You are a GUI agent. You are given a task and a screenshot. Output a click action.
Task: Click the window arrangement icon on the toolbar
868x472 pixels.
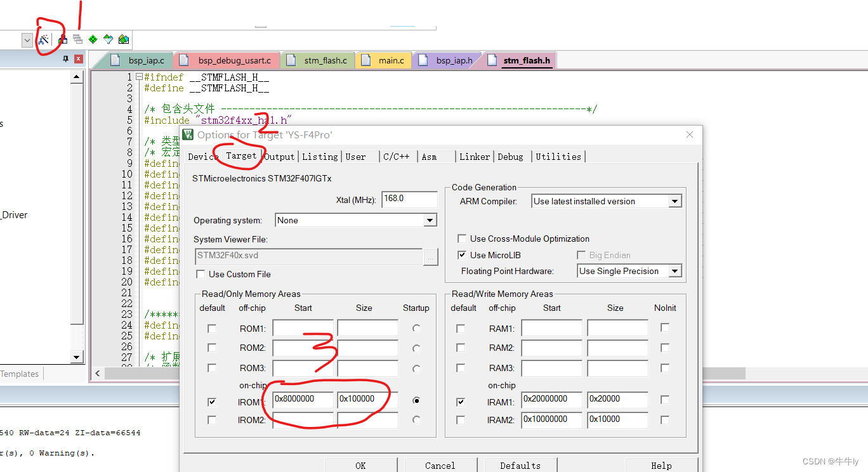(77, 39)
